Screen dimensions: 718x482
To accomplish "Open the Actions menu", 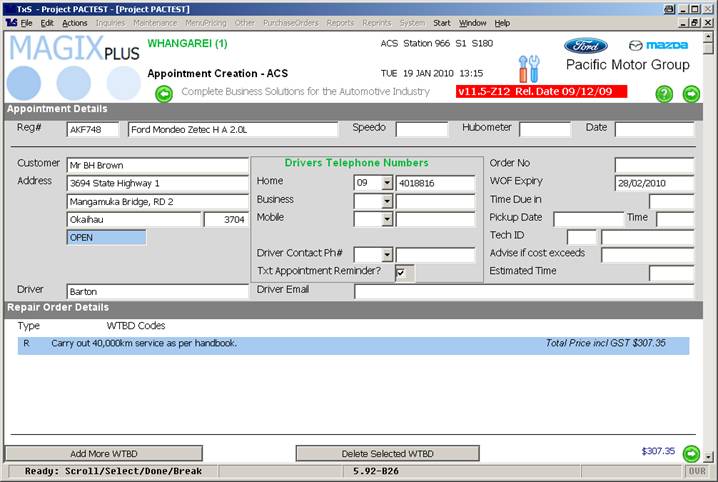I will (x=74, y=22).
